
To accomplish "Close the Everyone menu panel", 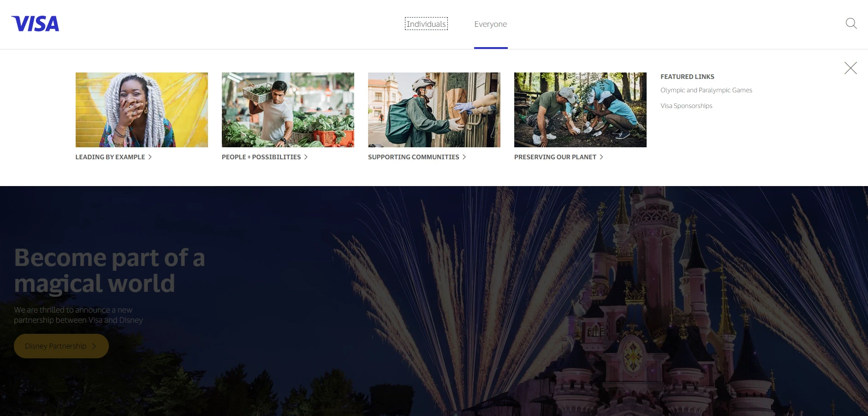I will click(850, 68).
